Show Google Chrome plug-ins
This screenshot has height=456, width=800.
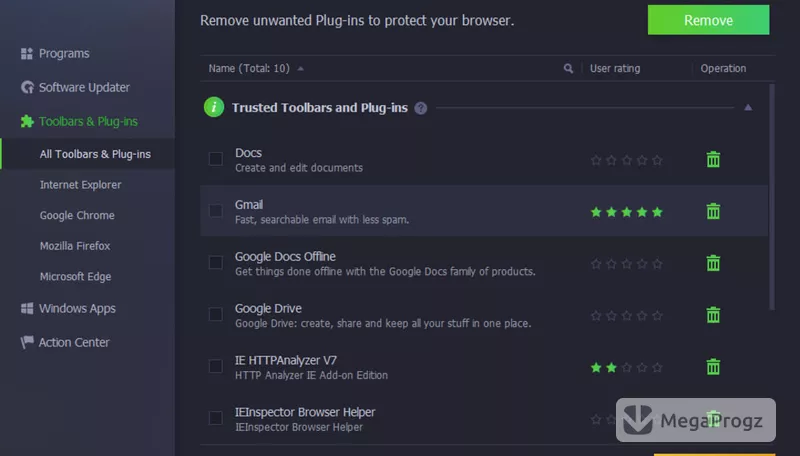[77, 215]
